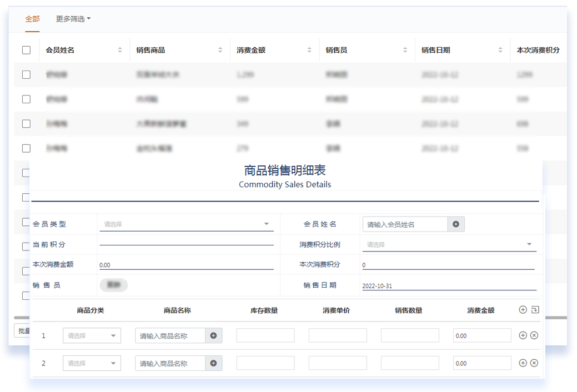Click the 批量 button at bottom left

click(x=23, y=330)
